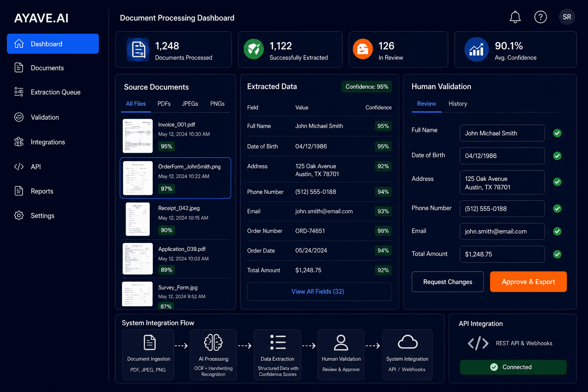Click the Application_039.pdf file name
The image size is (588, 392).
tap(182, 249)
